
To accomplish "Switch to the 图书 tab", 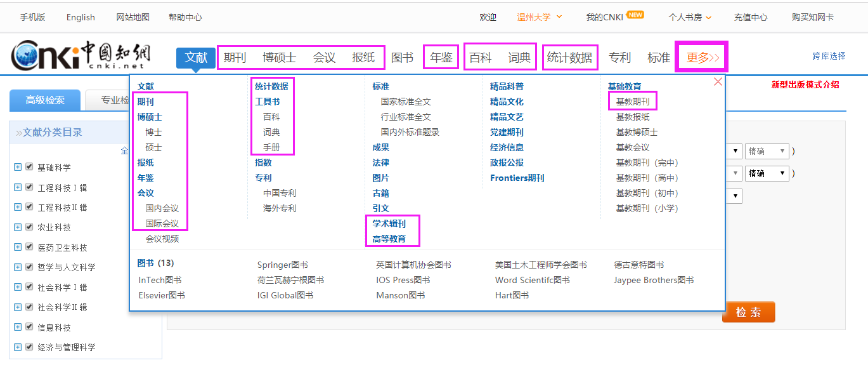I will tap(402, 58).
